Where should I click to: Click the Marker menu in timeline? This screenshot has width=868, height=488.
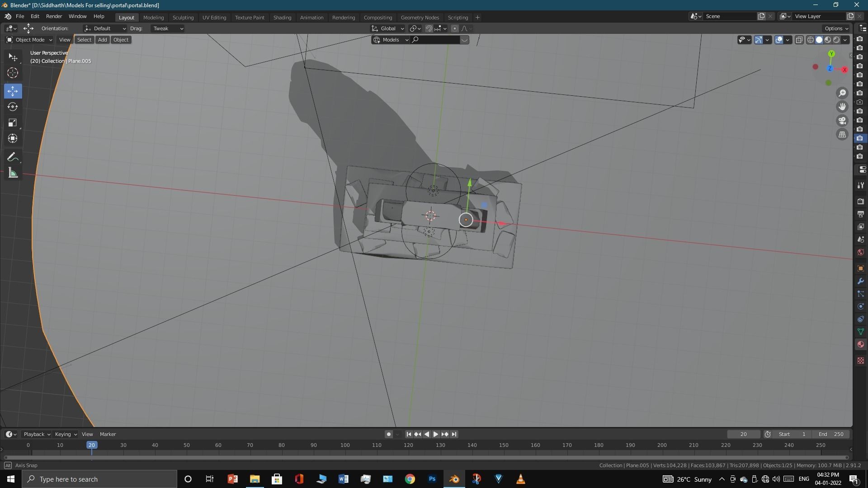tap(108, 434)
